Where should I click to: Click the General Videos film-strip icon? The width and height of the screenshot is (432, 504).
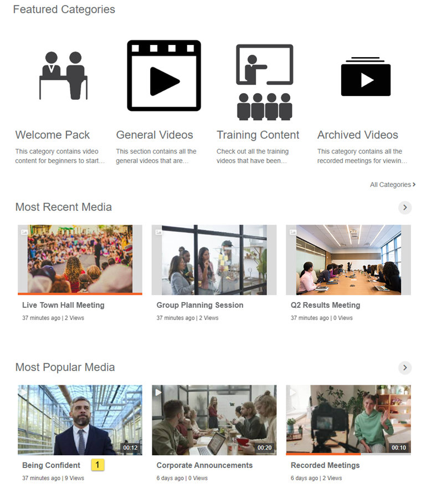click(164, 75)
